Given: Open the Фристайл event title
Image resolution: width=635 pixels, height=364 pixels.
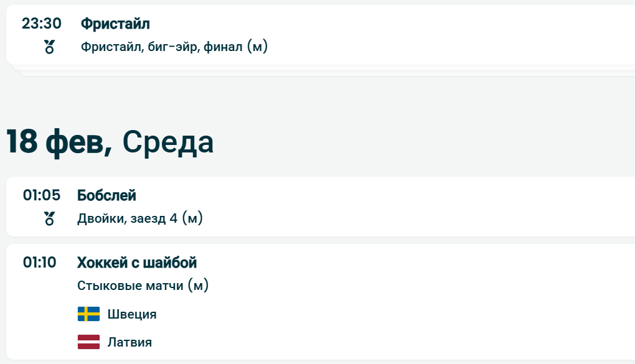Looking at the screenshot, I should (115, 24).
